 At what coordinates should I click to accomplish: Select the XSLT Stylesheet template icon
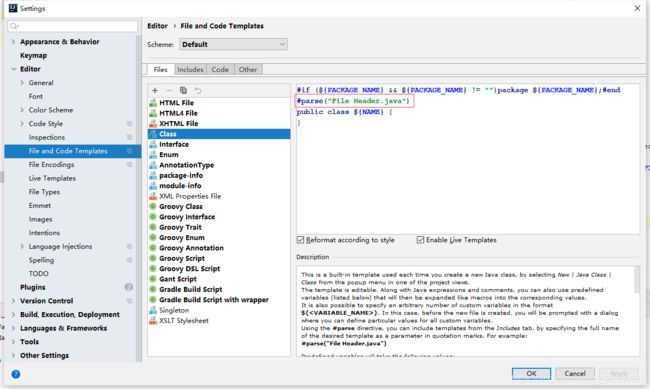coord(153,321)
